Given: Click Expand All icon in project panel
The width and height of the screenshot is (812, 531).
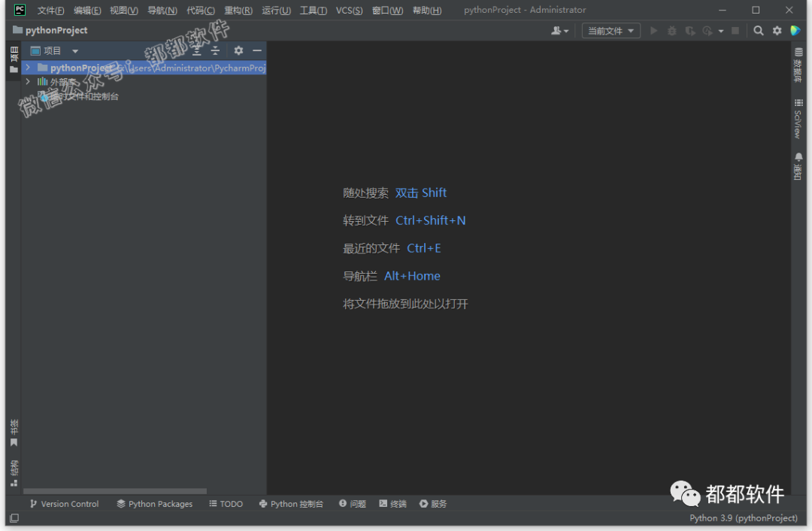Looking at the screenshot, I should [197, 51].
